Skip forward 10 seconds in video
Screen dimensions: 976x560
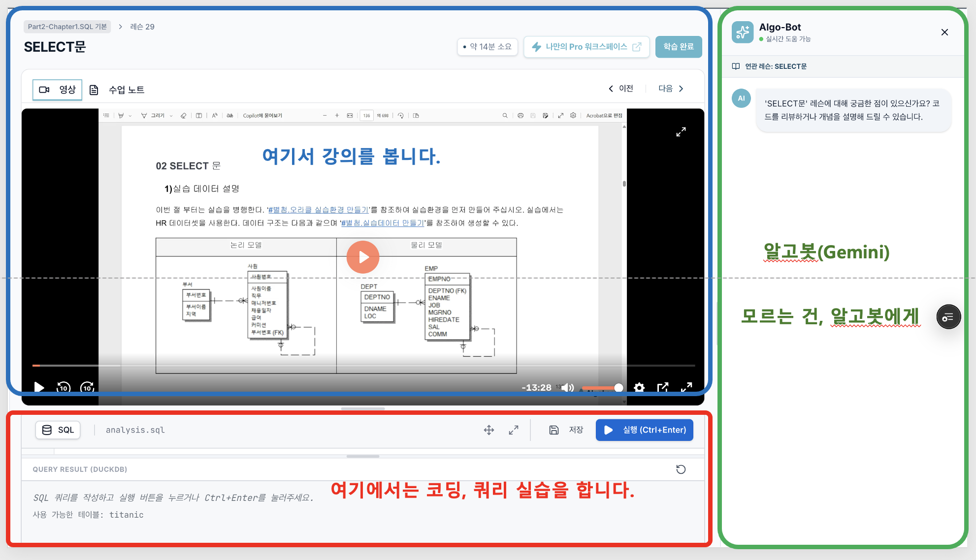pyautogui.click(x=87, y=388)
